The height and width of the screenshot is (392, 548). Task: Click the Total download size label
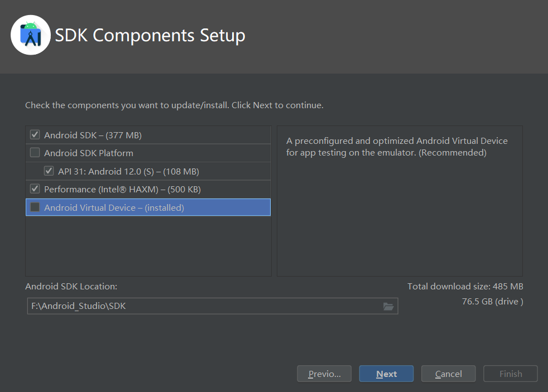[465, 287]
